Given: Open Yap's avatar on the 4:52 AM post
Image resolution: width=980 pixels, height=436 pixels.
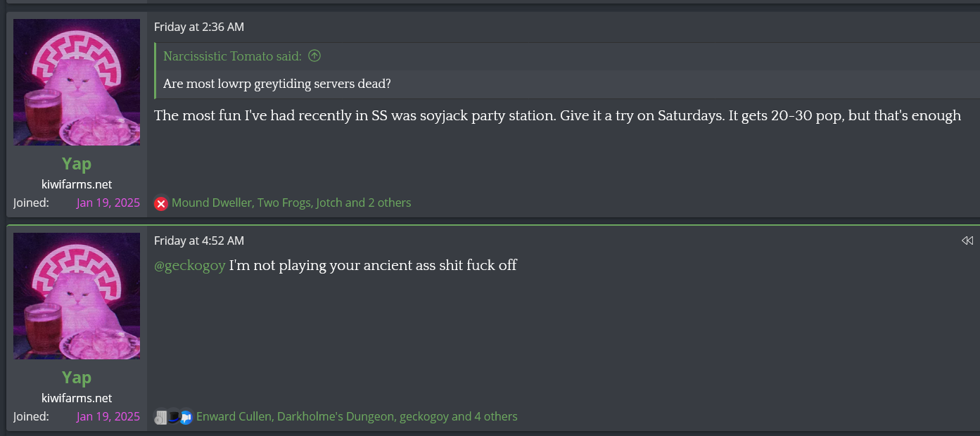Looking at the screenshot, I should coord(77,296).
